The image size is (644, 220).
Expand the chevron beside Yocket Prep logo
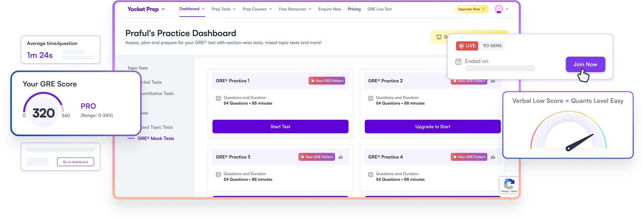(x=163, y=9)
